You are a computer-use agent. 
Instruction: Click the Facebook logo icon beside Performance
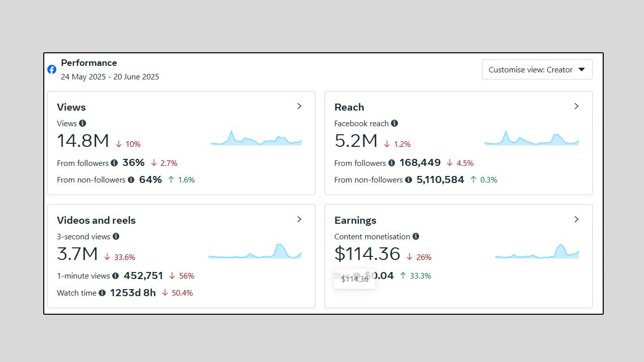52,69
